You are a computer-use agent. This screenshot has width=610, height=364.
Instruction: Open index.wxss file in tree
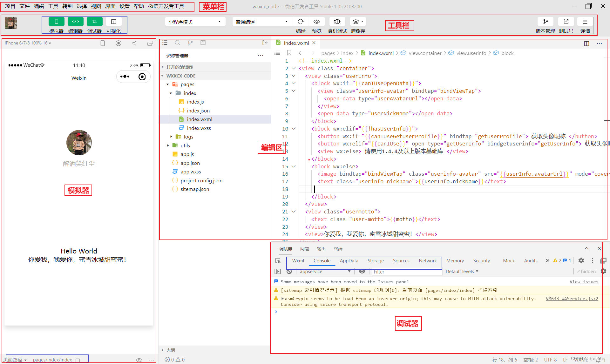199,128
